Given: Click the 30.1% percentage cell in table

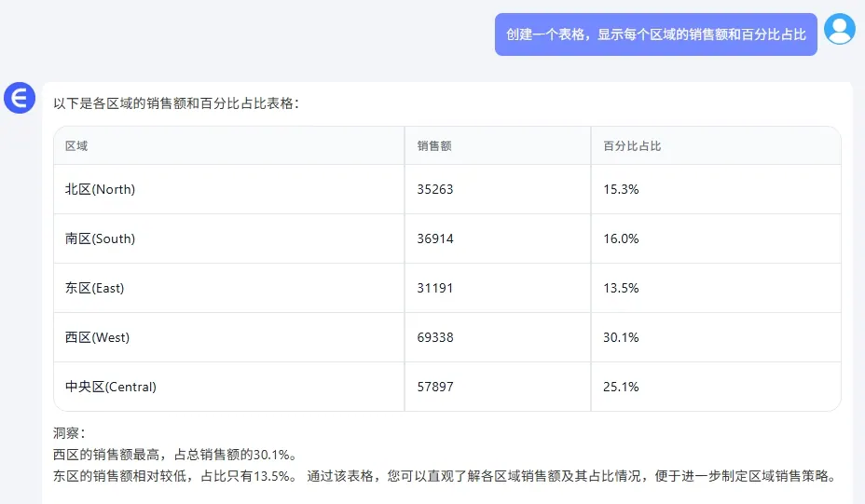Looking at the screenshot, I should click(x=621, y=337).
